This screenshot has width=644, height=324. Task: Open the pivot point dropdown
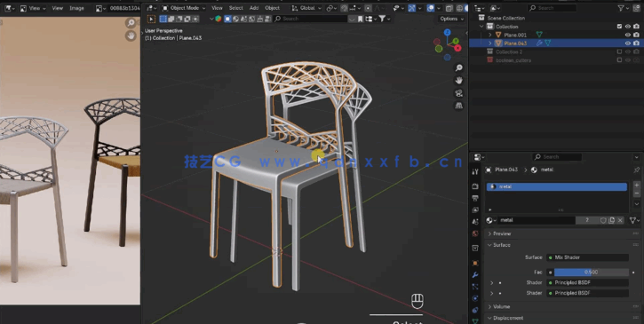(331, 8)
